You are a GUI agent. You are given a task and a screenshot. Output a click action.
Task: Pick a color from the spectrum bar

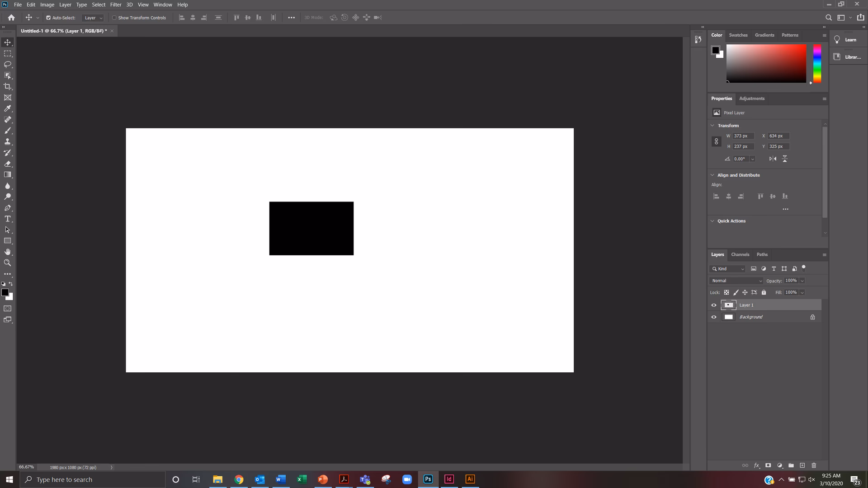tap(816, 63)
